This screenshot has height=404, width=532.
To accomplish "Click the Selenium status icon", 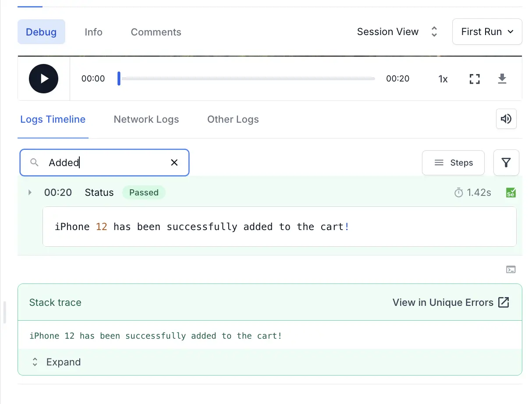I will coord(511,192).
